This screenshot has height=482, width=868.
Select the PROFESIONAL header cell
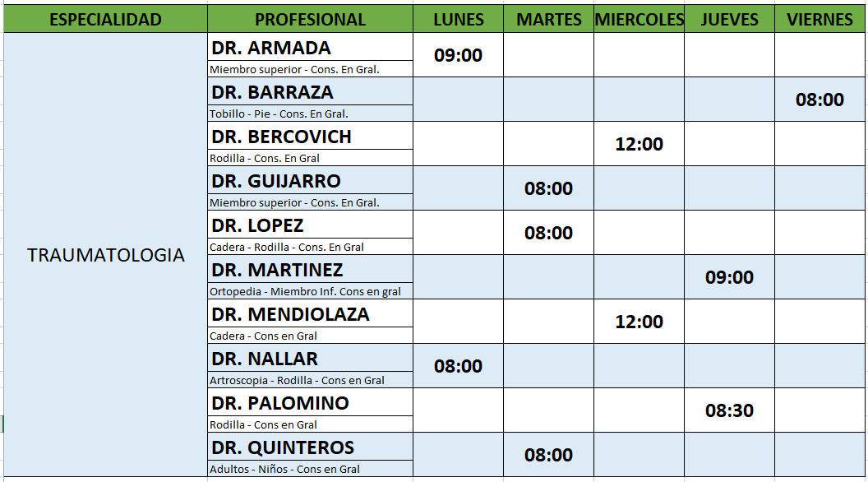pos(310,19)
